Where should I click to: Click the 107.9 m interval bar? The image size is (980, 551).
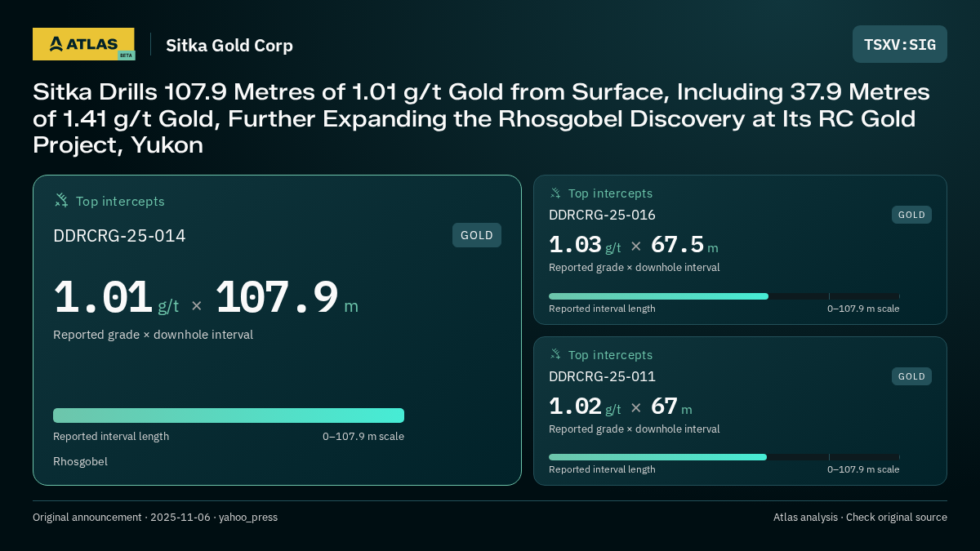point(229,415)
